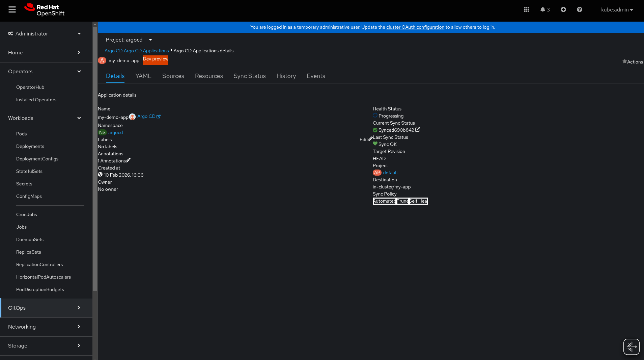Open the synced revision external link icon
The image size is (644, 360).
tap(418, 130)
